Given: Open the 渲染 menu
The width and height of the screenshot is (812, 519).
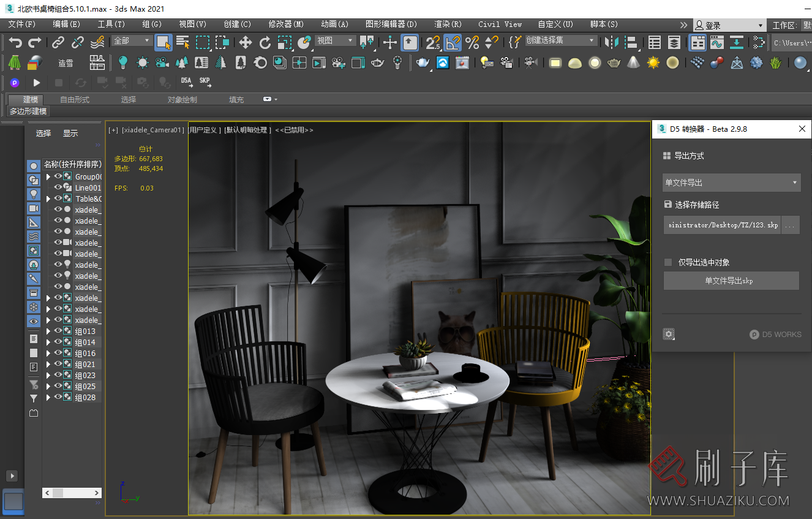Looking at the screenshot, I should (x=448, y=25).
